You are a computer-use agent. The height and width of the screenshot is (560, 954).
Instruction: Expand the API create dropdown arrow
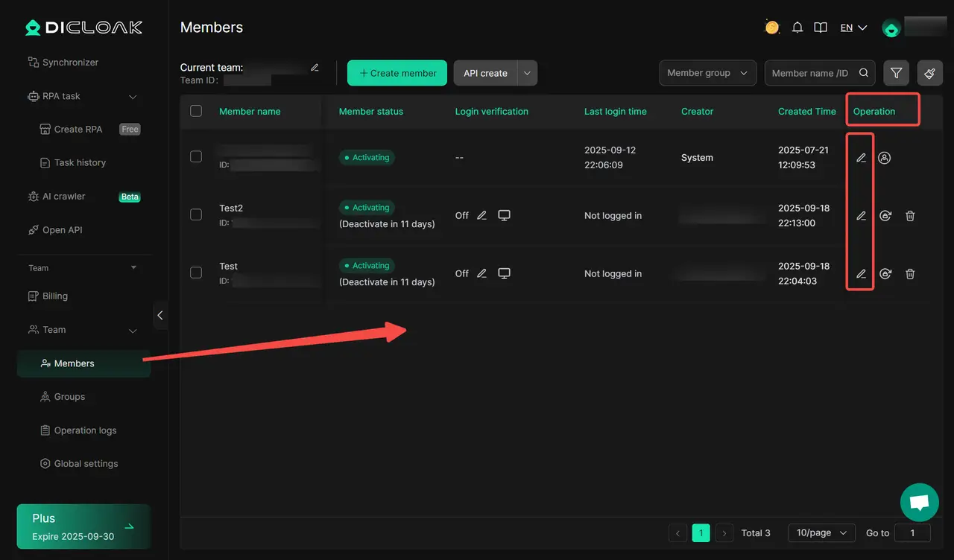[527, 73]
